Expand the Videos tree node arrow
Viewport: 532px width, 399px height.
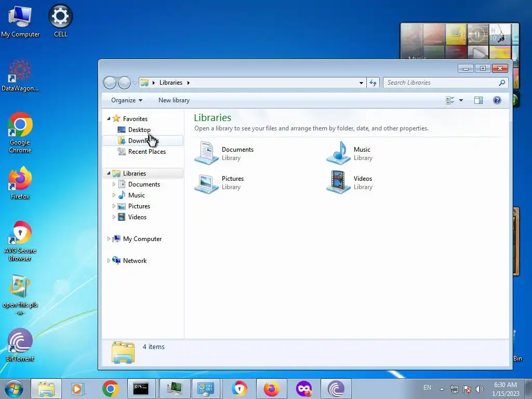click(x=114, y=217)
